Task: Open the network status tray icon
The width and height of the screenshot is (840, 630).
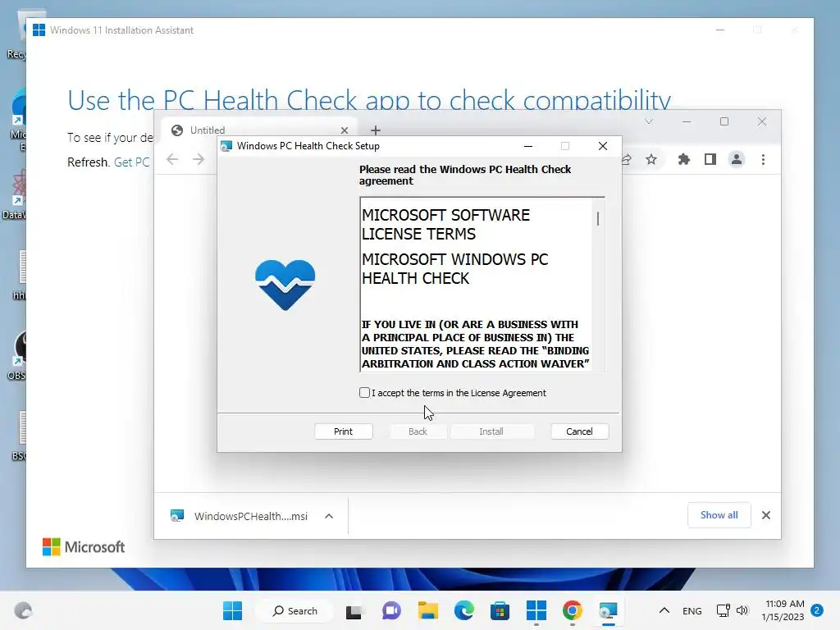Action: tap(724, 610)
